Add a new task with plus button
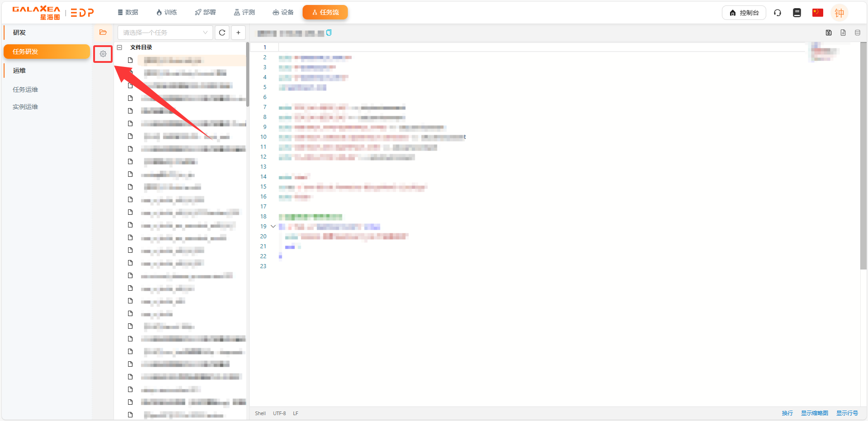 click(238, 33)
